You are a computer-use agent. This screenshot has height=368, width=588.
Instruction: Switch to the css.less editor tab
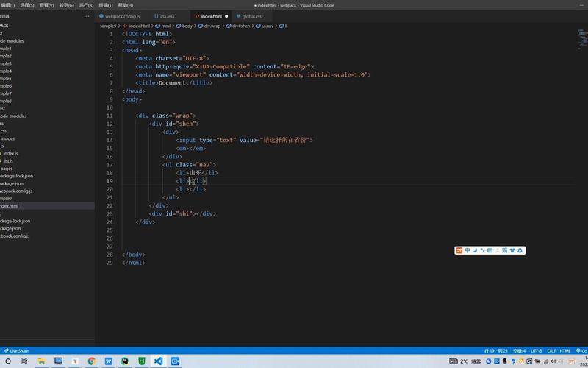170,16
